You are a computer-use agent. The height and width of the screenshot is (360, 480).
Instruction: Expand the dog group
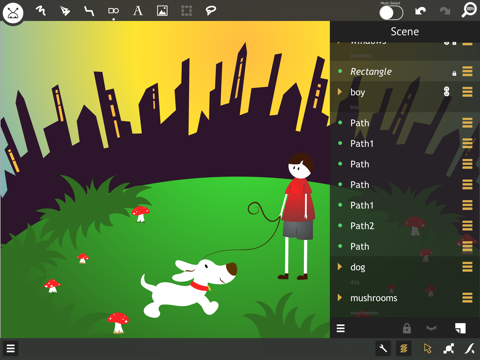(x=340, y=267)
